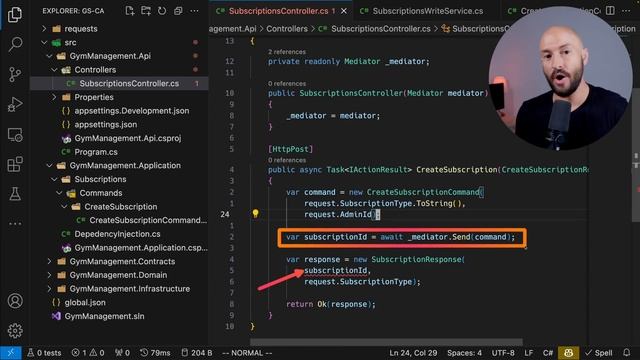
Task: Change indentation via Spaces: 4
Action: pos(464,353)
